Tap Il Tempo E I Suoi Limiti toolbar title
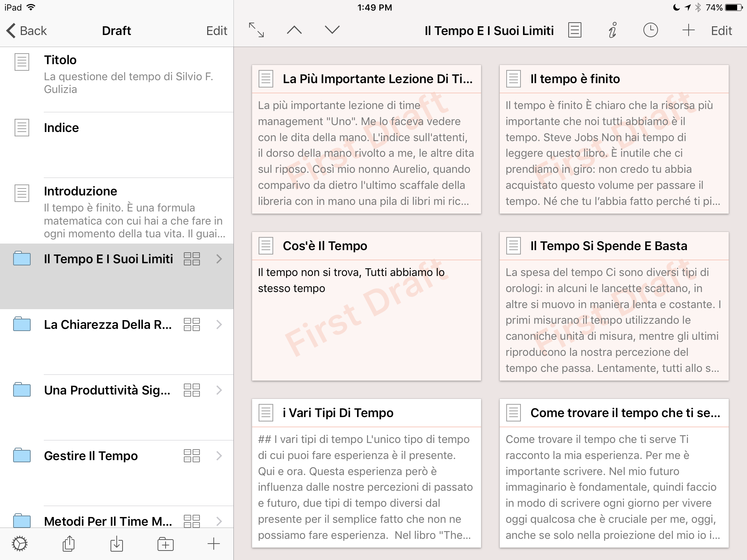 pos(489,31)
